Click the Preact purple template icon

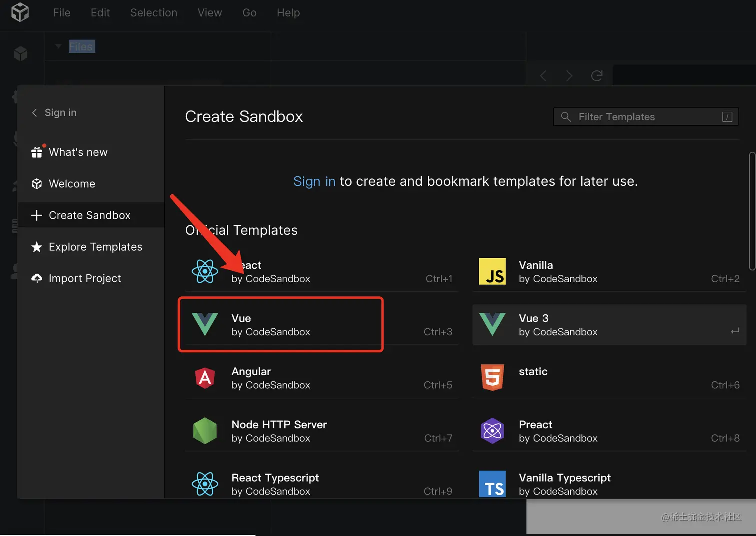492,431
